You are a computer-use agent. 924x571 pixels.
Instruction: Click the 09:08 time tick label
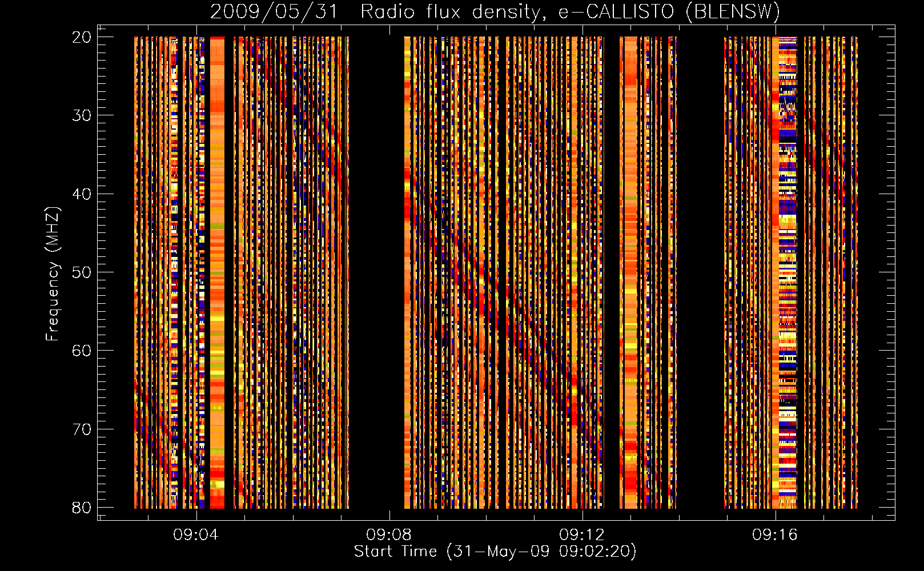[x=389, y=535]
